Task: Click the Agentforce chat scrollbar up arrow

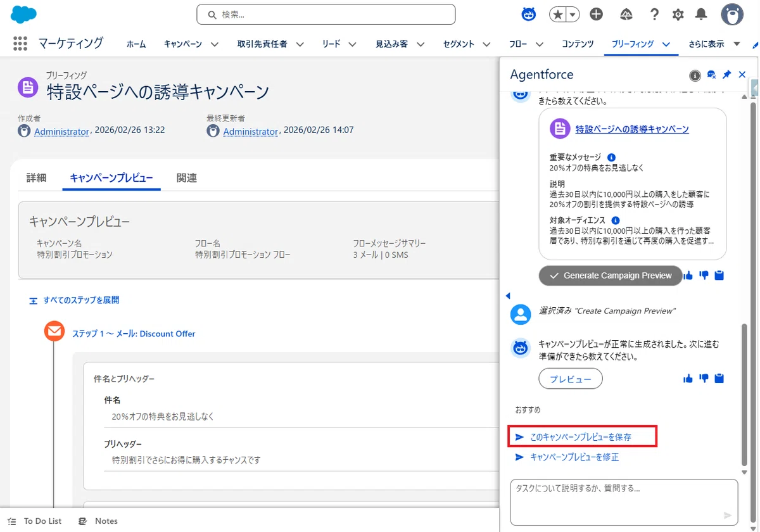Action: (x=745, y=96)
